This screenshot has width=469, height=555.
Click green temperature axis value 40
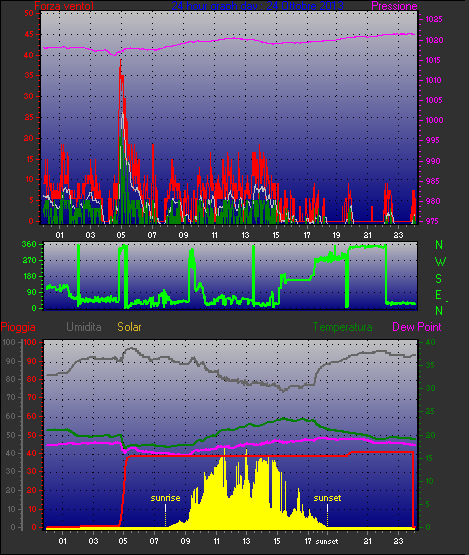(430, 342)
